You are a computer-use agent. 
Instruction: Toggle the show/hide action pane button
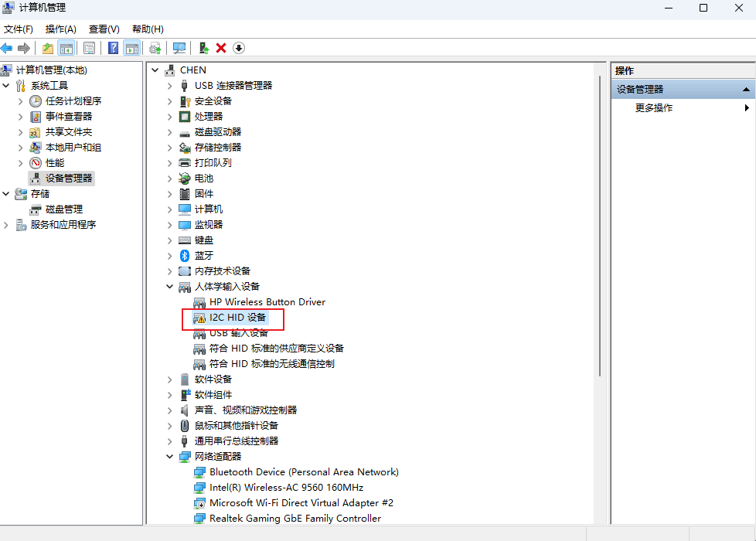pyautogui.click(x=132, y=48)
